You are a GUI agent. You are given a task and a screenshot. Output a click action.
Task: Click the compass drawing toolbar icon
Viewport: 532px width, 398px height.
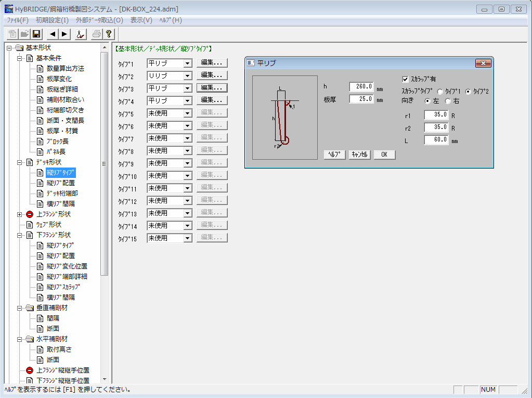[x=80, y=34]
